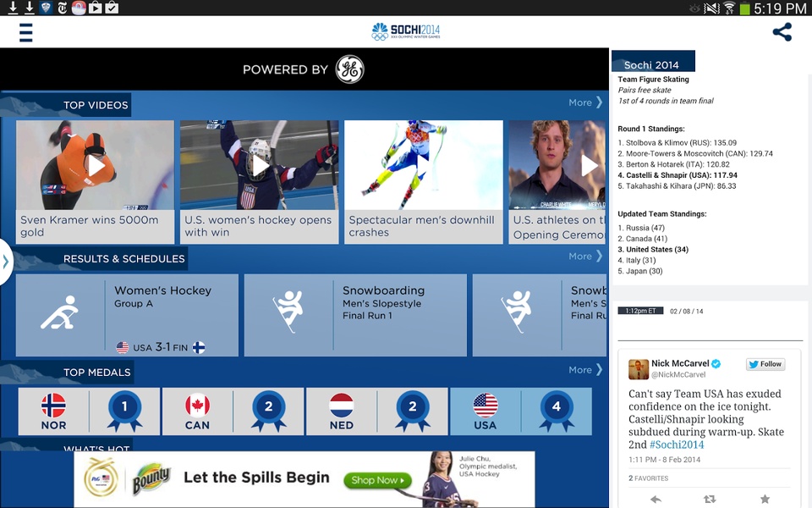Open the tweet's 2 Favorites count
The height and width of the screenshot is (508, 812).
point(649,478)
